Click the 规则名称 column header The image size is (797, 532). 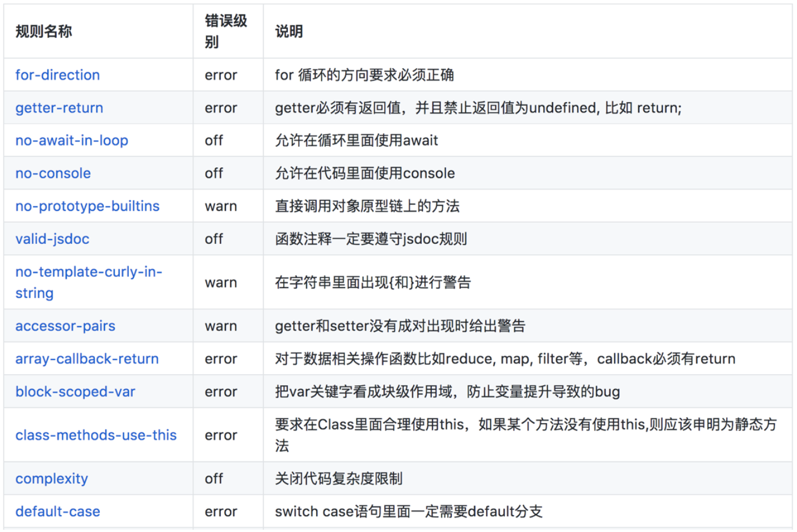click(x=43, y=31)
